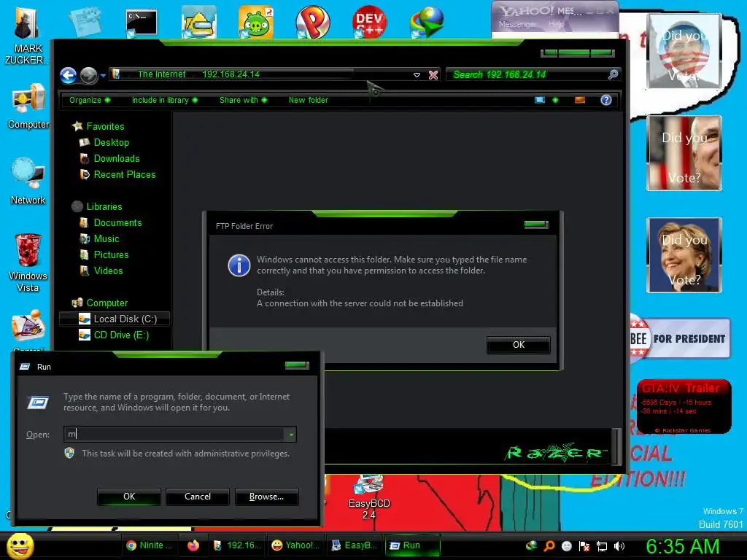Image resolution: width=747 pixels, height=560 pixels.
Task: Expand the address bar history dropdown
Action: click(417, 75)
